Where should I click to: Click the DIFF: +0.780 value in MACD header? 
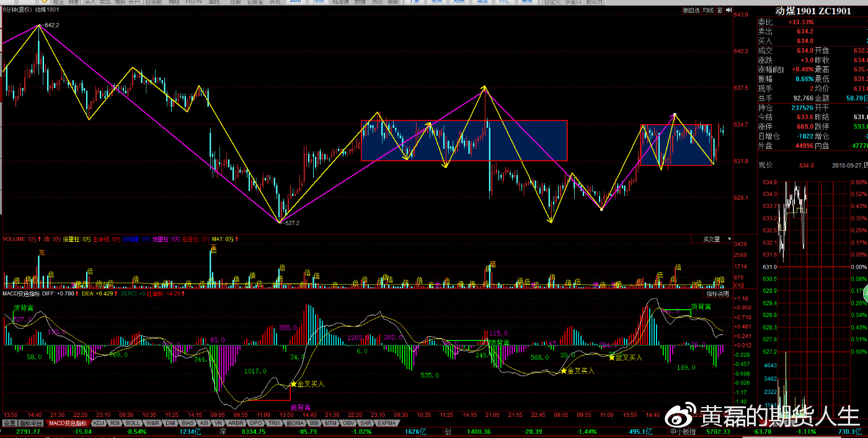click(58, 293)
